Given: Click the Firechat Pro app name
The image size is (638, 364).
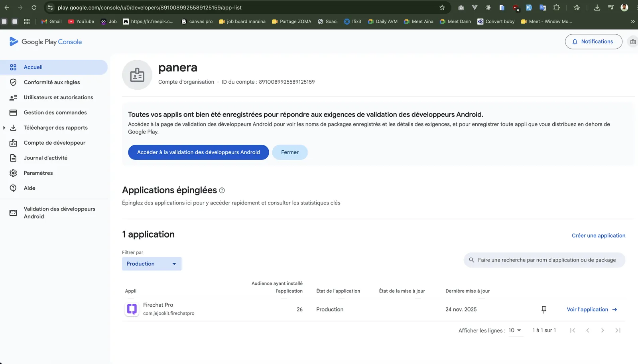Looking at the screenshot, I should click(158, 305).
